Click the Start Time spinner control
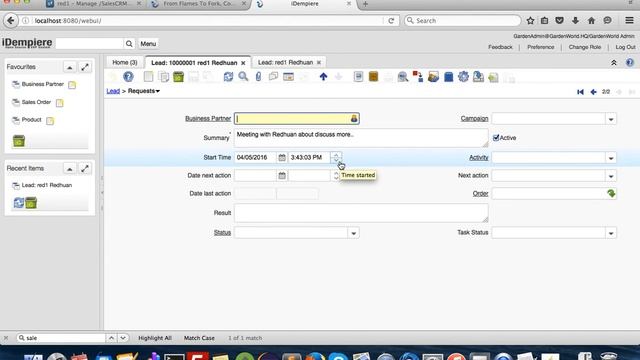640x360 pixels. 336,158
